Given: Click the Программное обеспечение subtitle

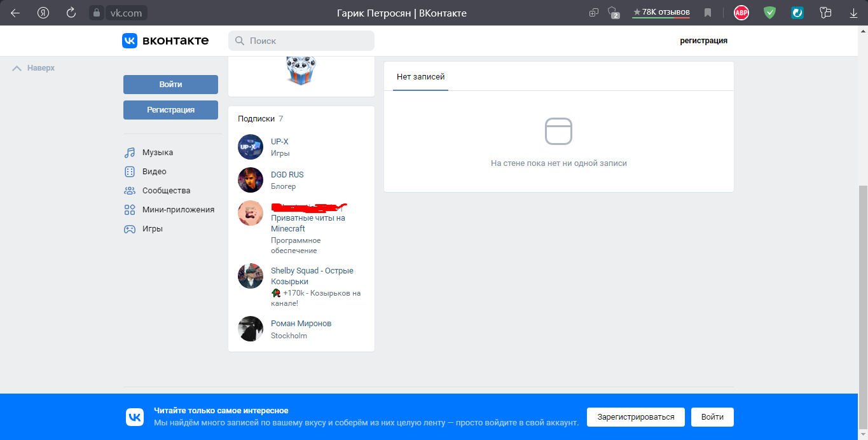Looking at the screenshot, I should [x=296, y=245].
